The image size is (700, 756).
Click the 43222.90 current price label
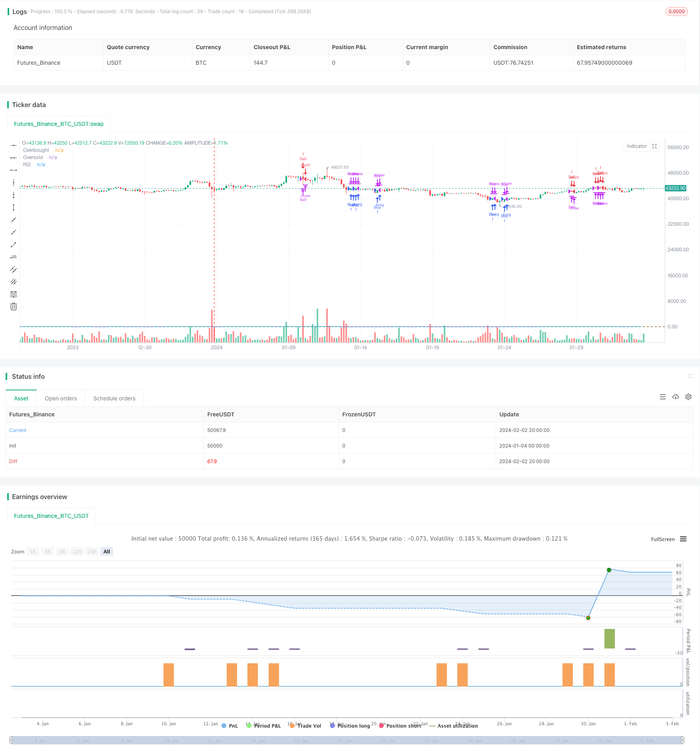pos(676,188)
